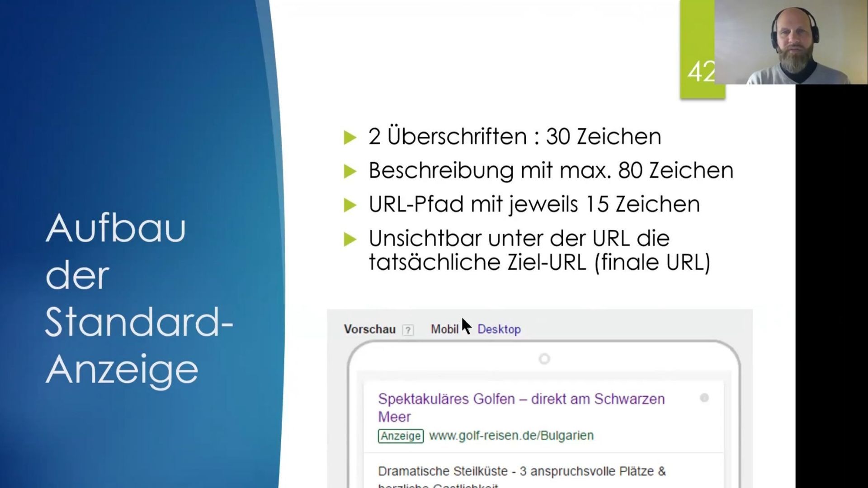
Task: Switch to the Mobil preview tab
Action: [x=444, y=329]
